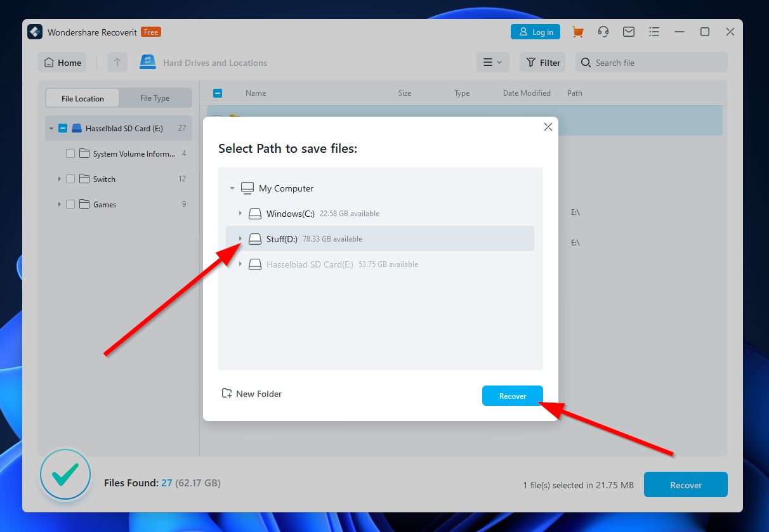This screenshot has height=532, width=769.
Task: Click the '78.33 GB available' text
Action: pyautogui.click(x=332, y=239)
